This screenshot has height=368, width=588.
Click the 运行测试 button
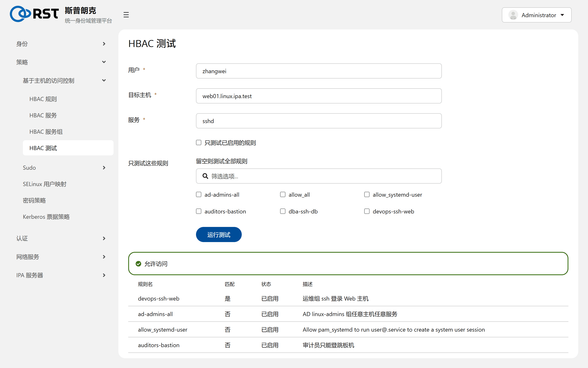219,235
